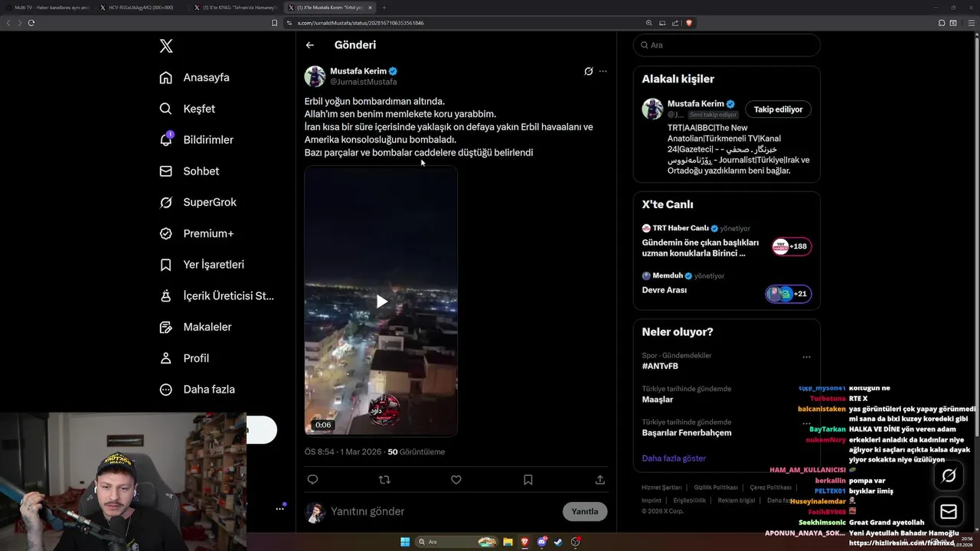Open a new browser tab
Viewport: 980px width, 551px height.
(386, 8)
